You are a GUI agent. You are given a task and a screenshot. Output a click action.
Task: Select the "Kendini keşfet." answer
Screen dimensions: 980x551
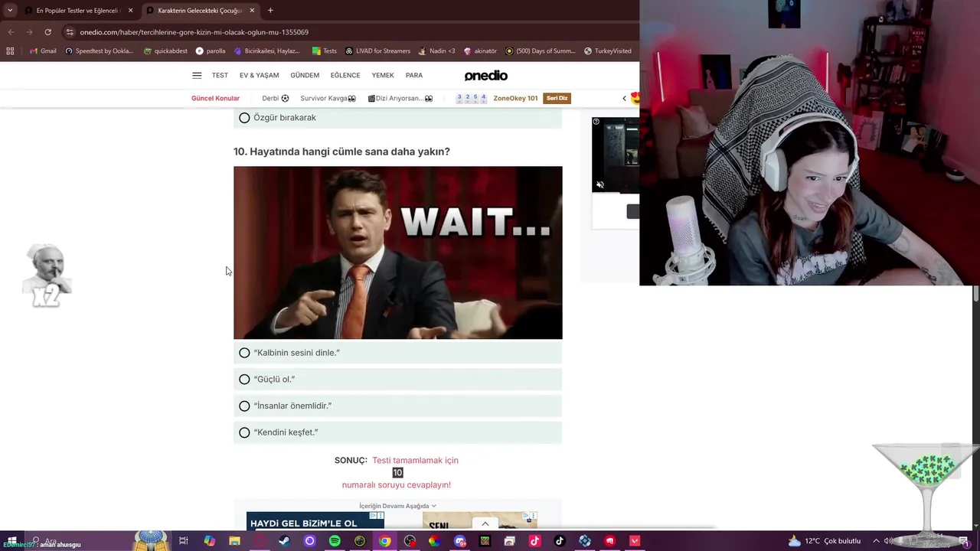398,432
